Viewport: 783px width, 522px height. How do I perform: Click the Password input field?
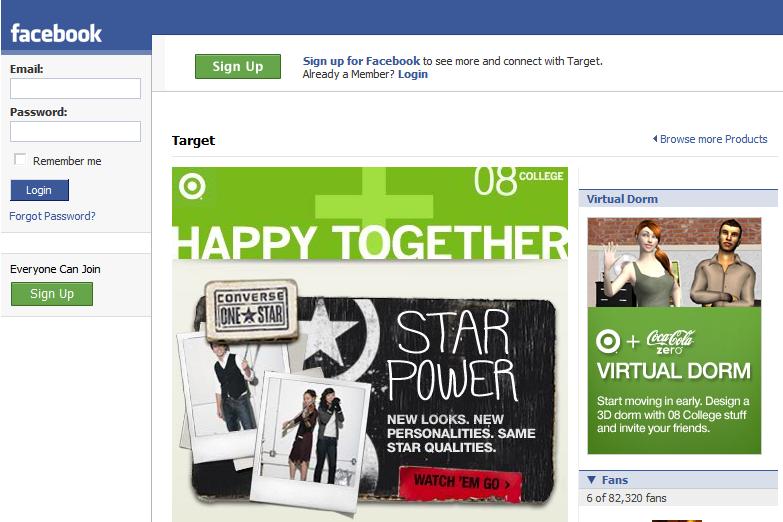(x=75, y=131)
